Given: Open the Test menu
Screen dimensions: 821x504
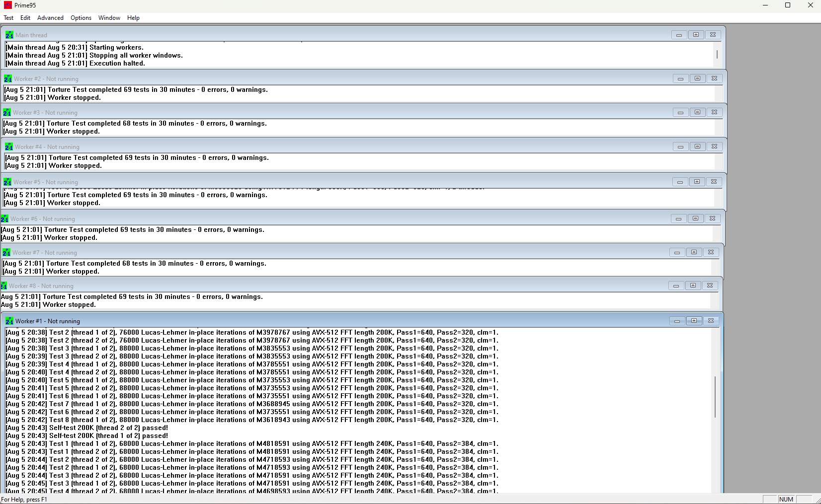Looking at the screenshot, I should (x=8, y=18).
